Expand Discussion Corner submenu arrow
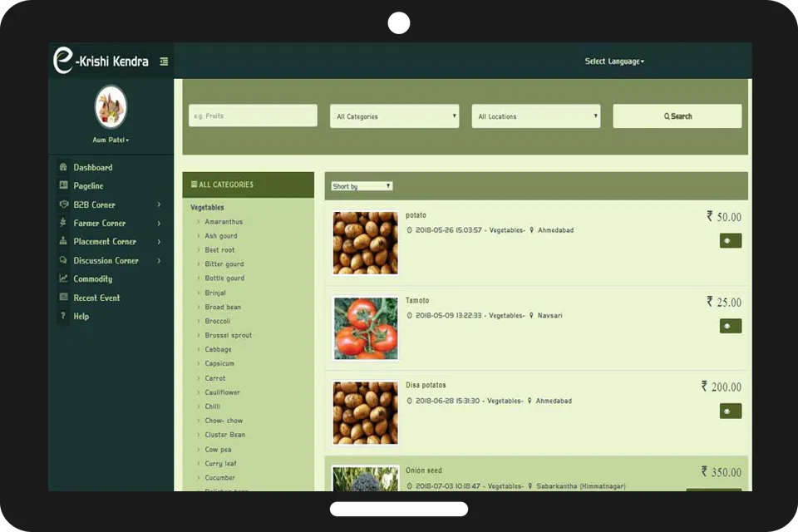Viewport: 798px width, 532px height. [x=159, y=260]
